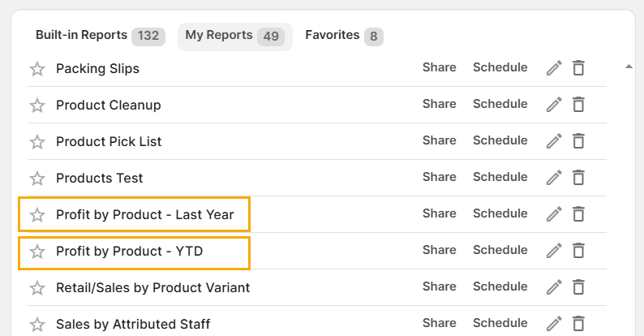The image size is (644, 336).
Task: Open Retail/Sales by Product Variant report
Action: click(152, 287)
